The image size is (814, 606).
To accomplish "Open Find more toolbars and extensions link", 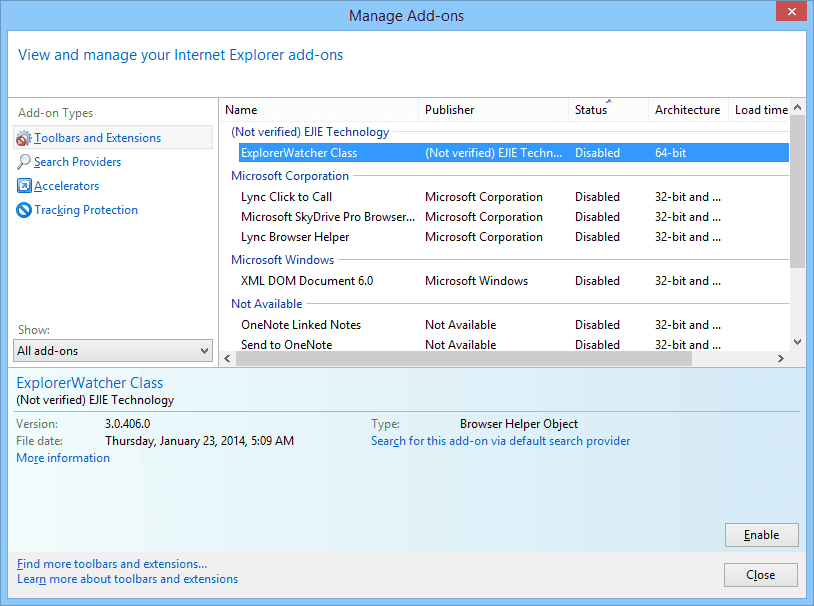I will point(112,564).
